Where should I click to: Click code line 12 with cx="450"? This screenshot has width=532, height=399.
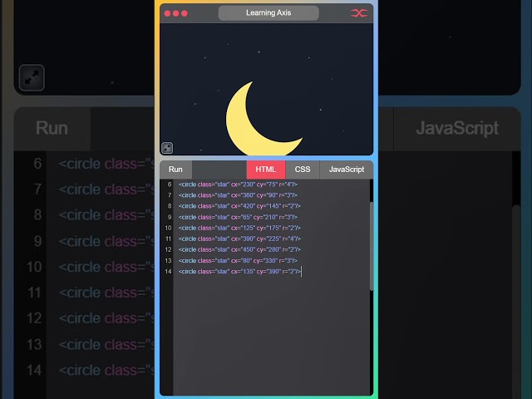pyautogui.click(x=239, y=249)
